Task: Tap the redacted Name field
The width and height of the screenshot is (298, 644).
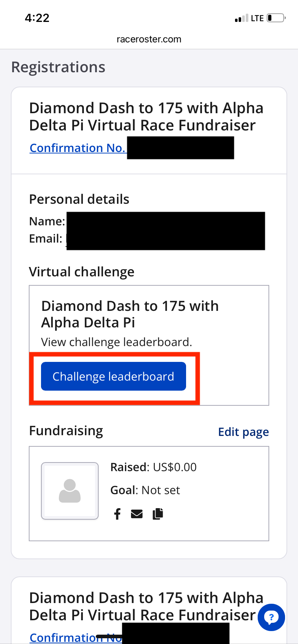Action: 166,221
